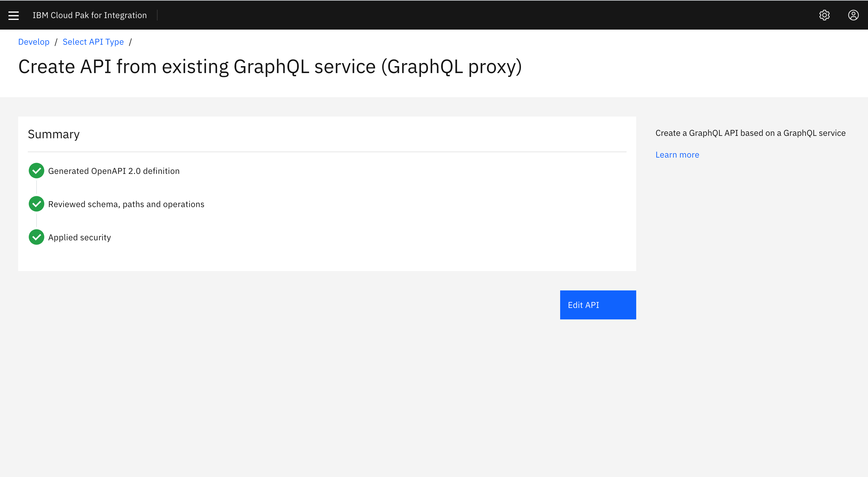Viewport: 868px width, 477px height.
Task: Follow the Learn more link
Action: pyautogui.click(x=677, y=154)
